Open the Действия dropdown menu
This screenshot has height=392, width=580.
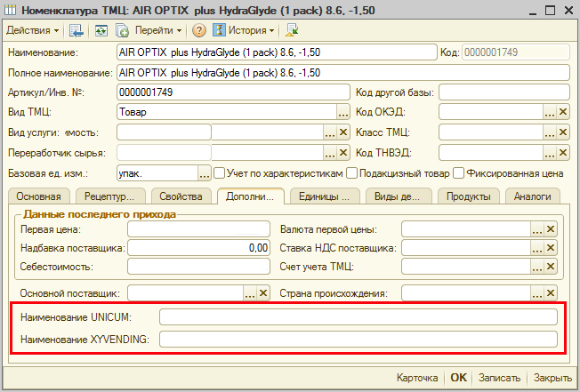click(32, 30)
